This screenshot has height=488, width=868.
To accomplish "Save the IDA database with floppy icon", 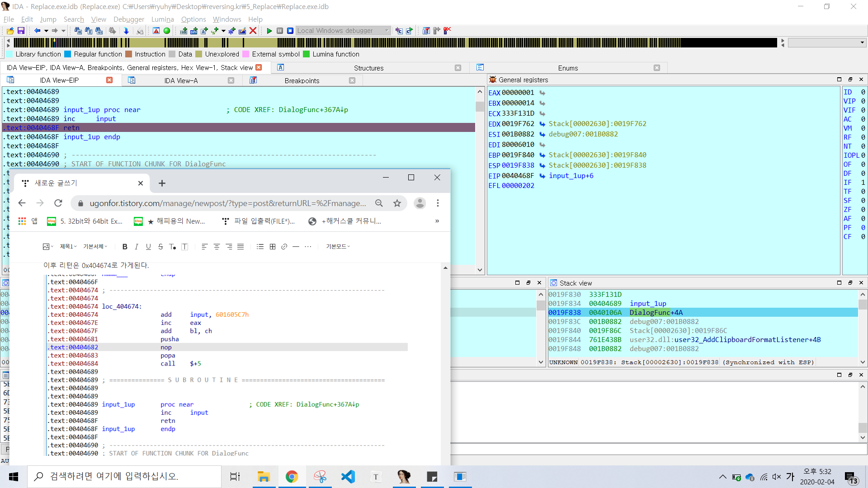I will pos(21,31).
